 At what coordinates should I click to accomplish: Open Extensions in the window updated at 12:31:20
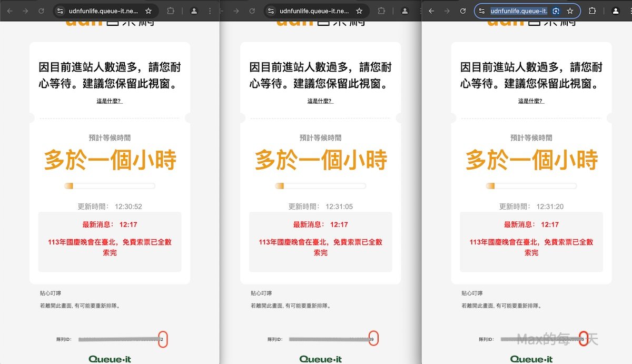(592, 11)
